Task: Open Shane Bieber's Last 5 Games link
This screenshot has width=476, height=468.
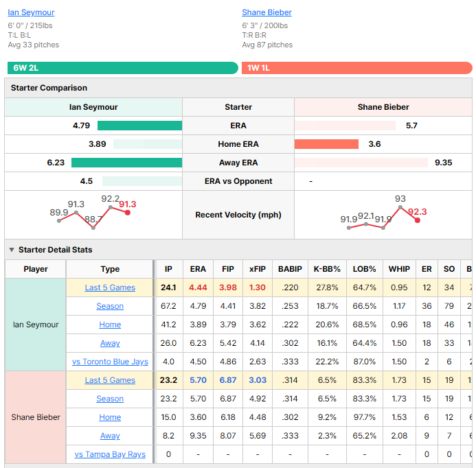Action: click(110, 380)
